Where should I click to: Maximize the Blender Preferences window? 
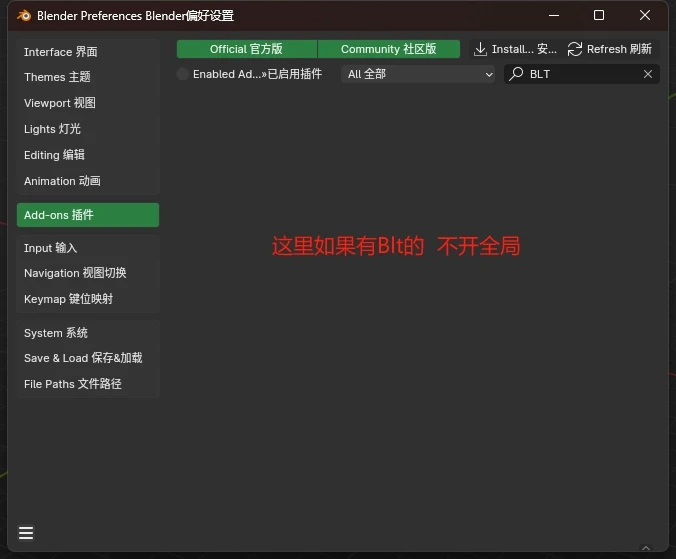click(x=599, y=16)
